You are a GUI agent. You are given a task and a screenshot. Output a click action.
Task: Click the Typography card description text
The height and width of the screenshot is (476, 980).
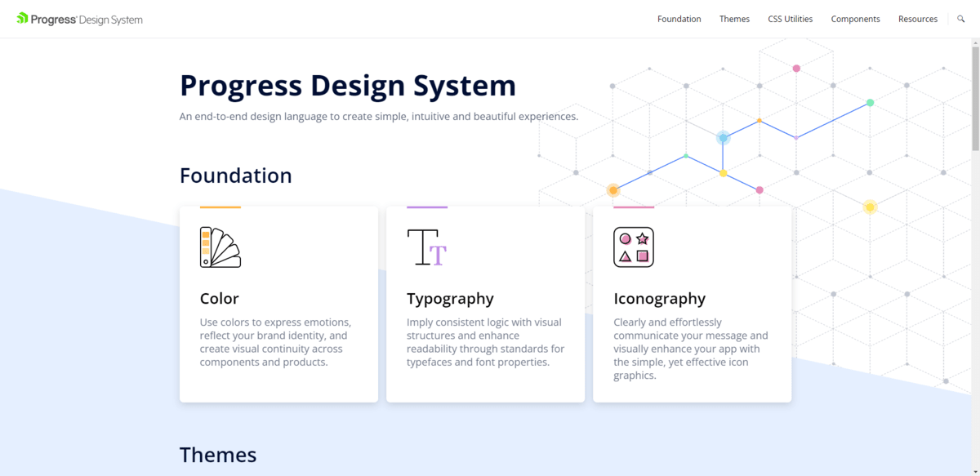486,342
